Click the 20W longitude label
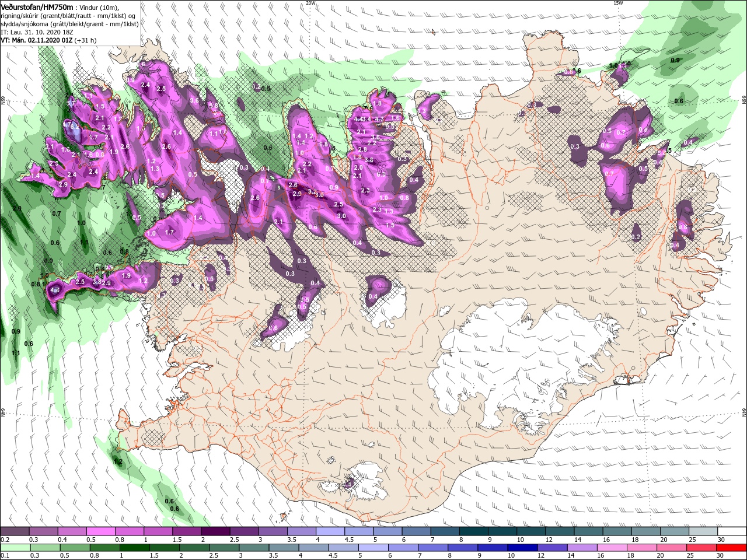Viewport: 747px width, 560px height. coord(310,3)
